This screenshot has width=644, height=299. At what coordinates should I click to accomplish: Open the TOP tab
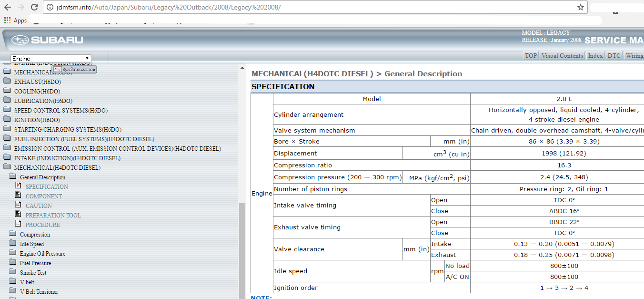coord(531,56)
